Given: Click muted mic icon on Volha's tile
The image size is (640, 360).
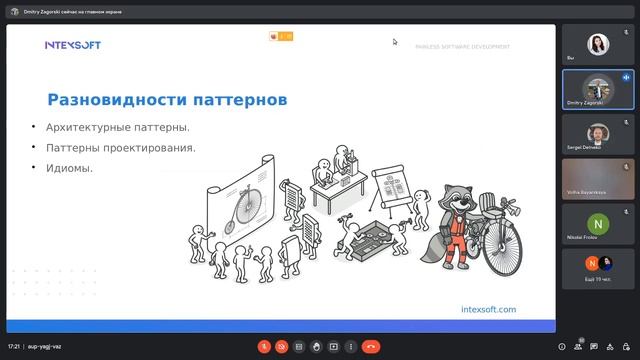Looking at the screenshot, I should [x=626, y=167].
